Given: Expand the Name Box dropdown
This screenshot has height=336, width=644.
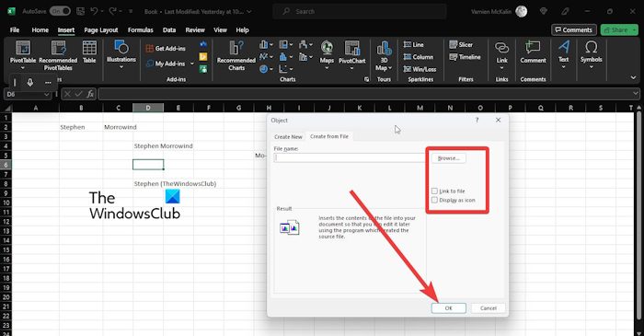Looking at the screenshot, I should (46, 94).
